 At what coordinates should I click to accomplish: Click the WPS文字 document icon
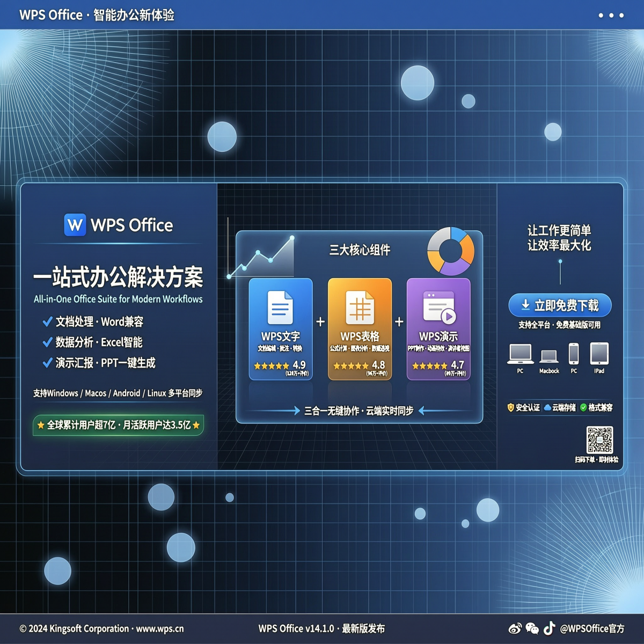[x=280, y=308]
